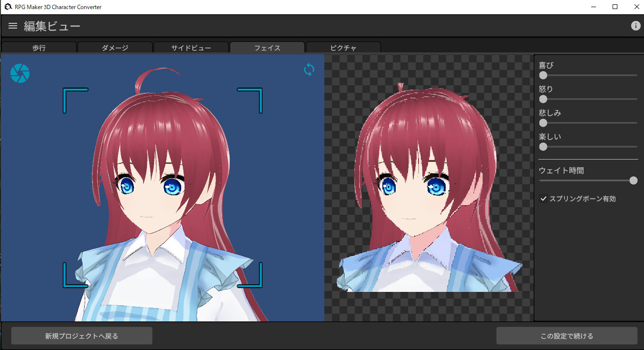Click the ウェイト時間 slider handle
The width and height of the screenshot is (644, 350).
633,180
